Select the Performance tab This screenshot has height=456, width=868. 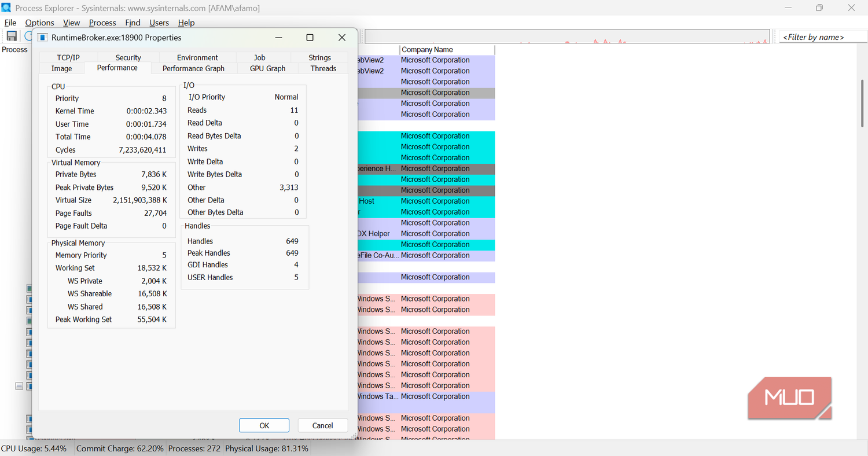pyautogui.click(x=117, y=68)
